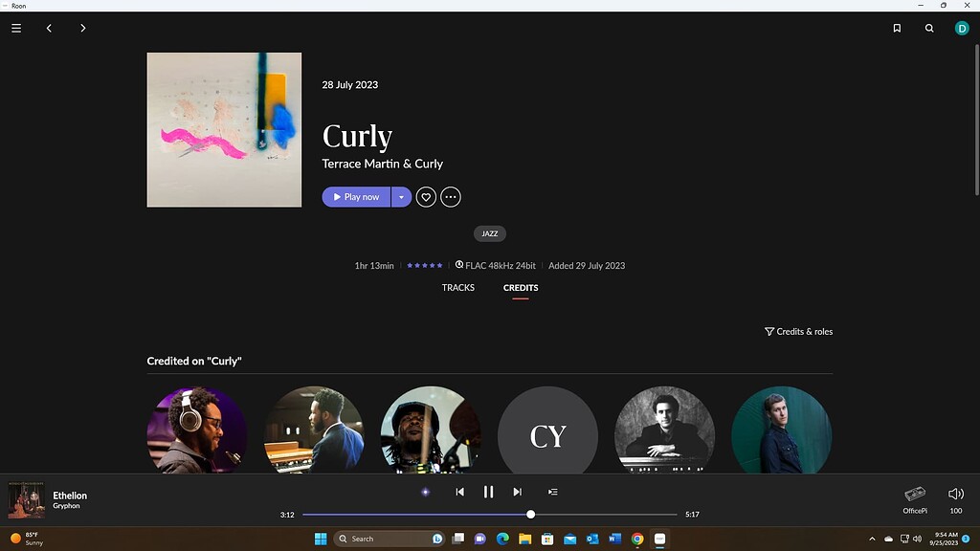980x551 pixels.
Task: Favorite the album with the heart icon
Action: (426, 196)
